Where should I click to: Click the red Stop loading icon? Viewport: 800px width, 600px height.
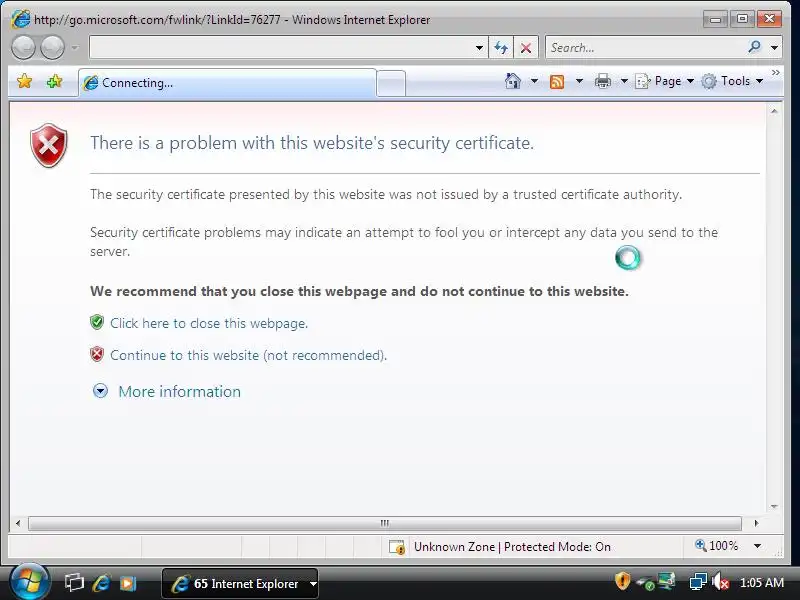pyautogui.click(x=526, y=48)
